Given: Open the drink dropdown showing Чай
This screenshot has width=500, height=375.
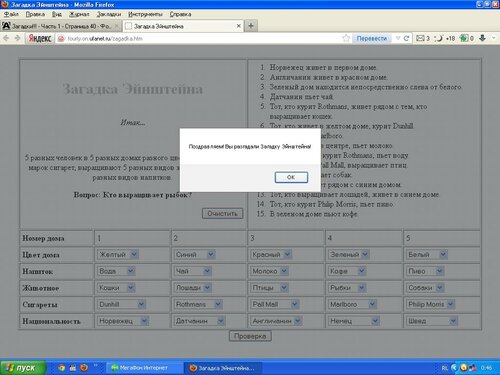Looking at the screenshot, I should tap(193, 271).
